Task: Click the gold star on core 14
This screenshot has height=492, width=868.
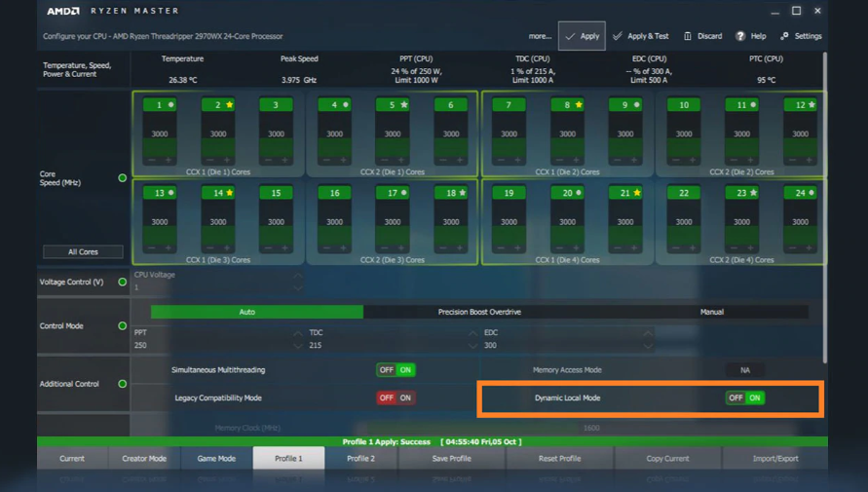Action: click(229, 193)
